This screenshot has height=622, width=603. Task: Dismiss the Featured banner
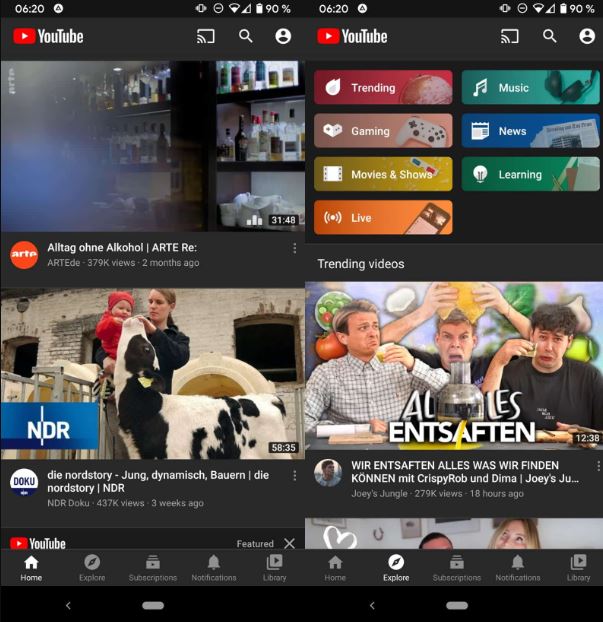pos(289,543)
